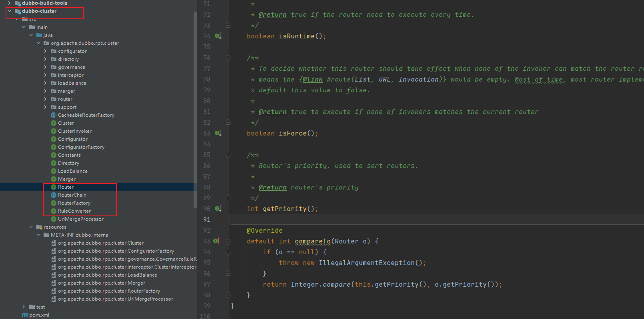Collapse org.apache.dubbo.rpc.cluster package
The width and height of the screenshot is (644, 319).
click(38, 43)
